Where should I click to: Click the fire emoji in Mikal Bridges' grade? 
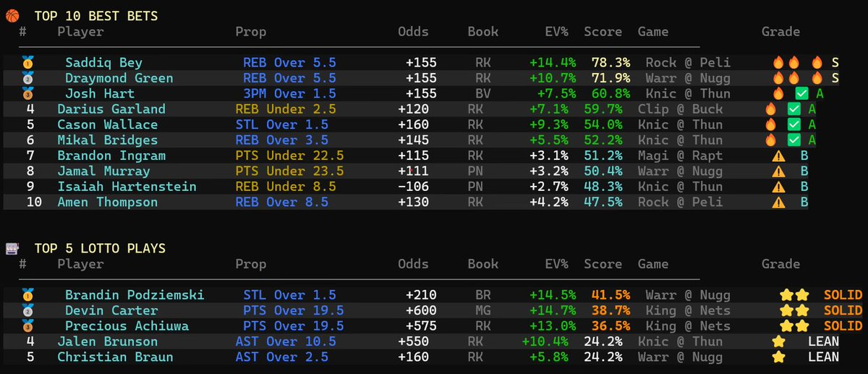[x=771, y=140]
